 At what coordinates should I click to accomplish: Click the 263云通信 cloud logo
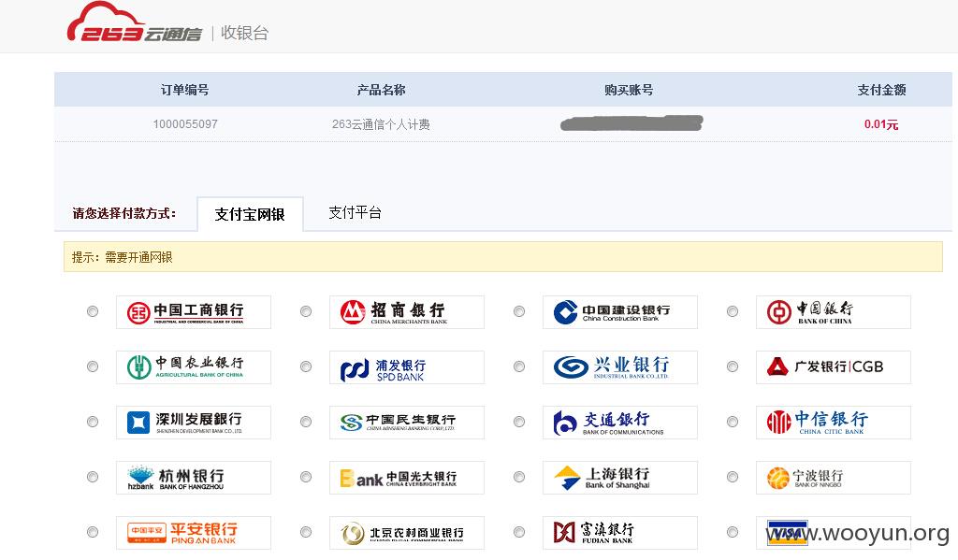pos(135,22)
